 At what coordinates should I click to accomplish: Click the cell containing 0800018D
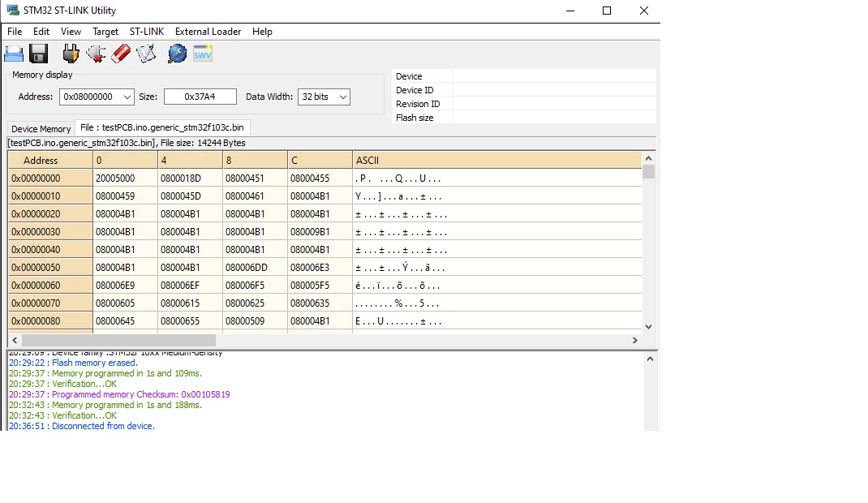[x=190, y=178]
